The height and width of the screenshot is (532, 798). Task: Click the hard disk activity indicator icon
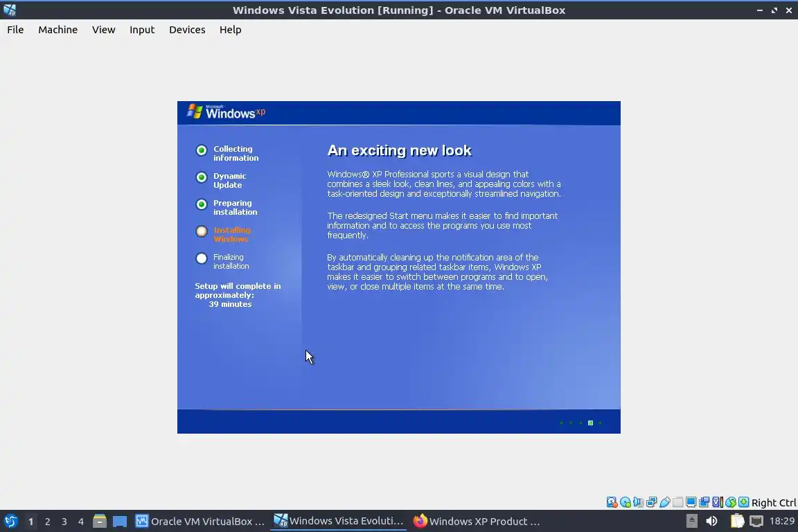612,502
